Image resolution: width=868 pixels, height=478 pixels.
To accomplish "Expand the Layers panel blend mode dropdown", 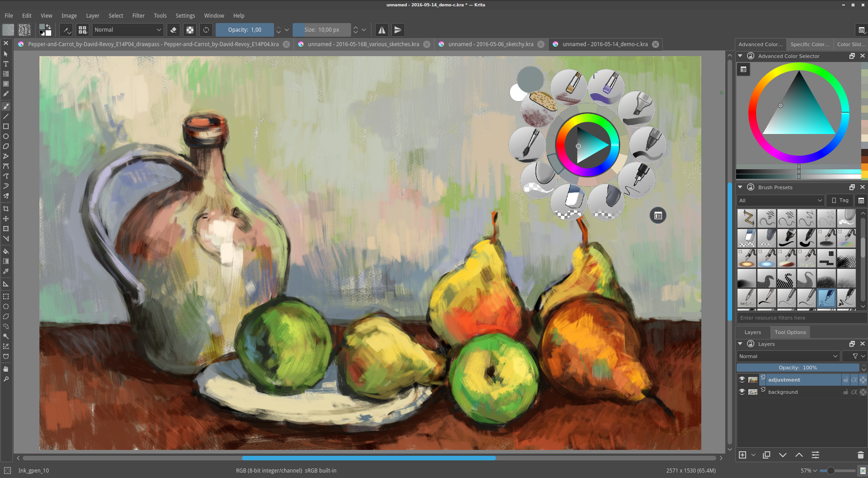I will (x=788, y=356).
